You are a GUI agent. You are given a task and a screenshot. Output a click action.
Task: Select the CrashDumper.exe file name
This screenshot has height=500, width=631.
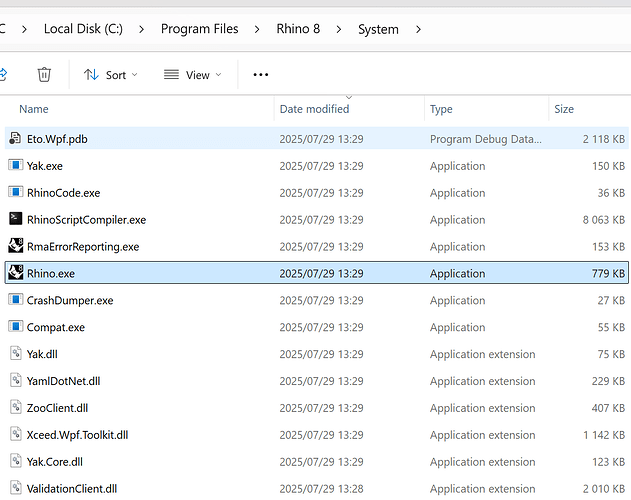click(x=70, y=300)
